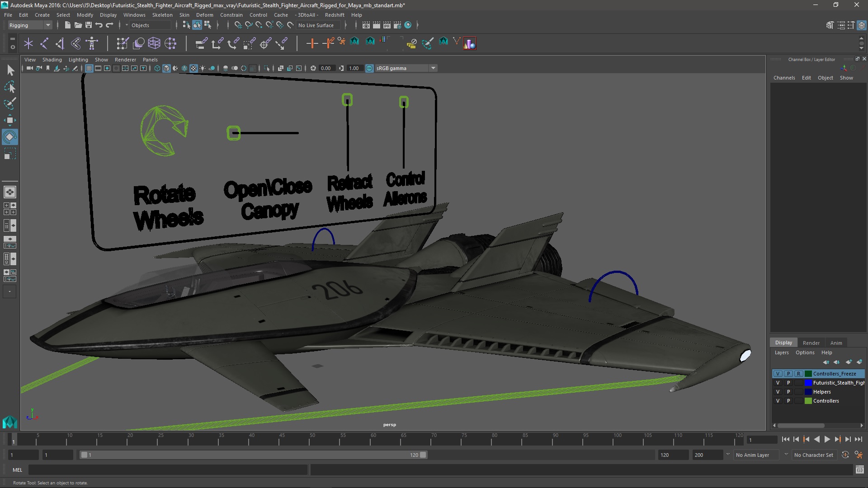Click the Create Locator shelf icon

[28, 43]
